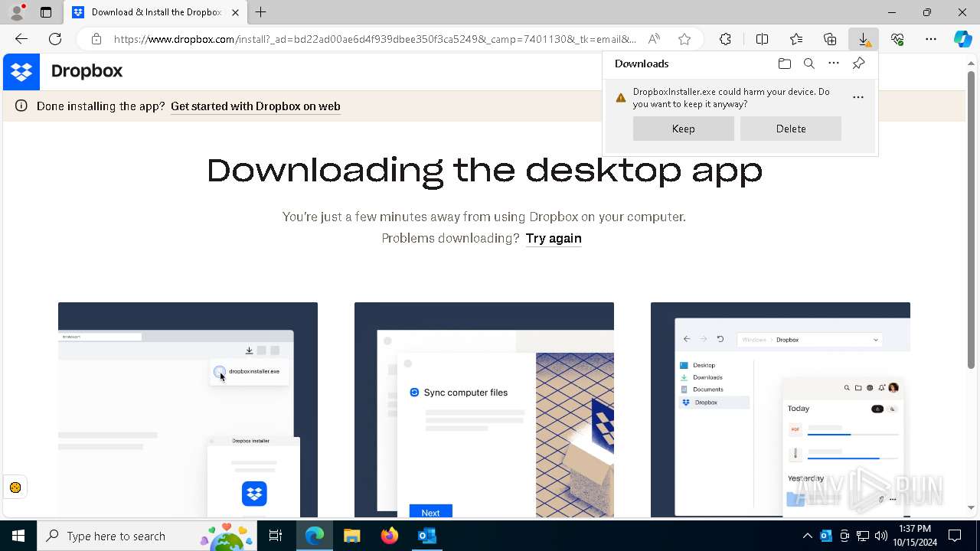The width and height of the screenshot is (980, 551).
Task: Click the Try again link
Action: coord(554,238)
